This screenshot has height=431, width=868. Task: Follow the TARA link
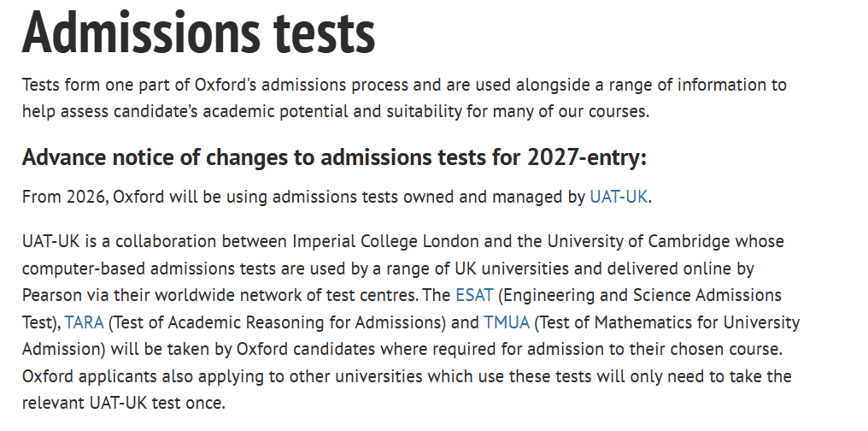pos(84,322)
